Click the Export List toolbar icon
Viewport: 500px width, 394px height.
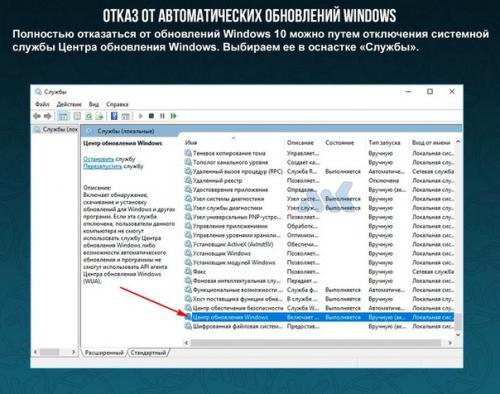[x=99, y=116]
